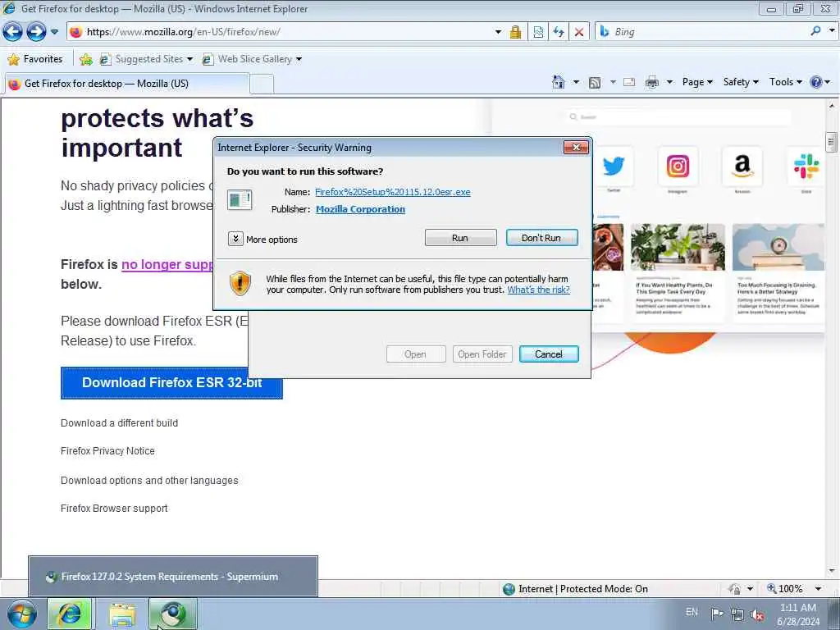The height and width of the screenshot is (630, 840).
Task: Expand the Home button dropdown arrow
Action: tap(576, 82)
